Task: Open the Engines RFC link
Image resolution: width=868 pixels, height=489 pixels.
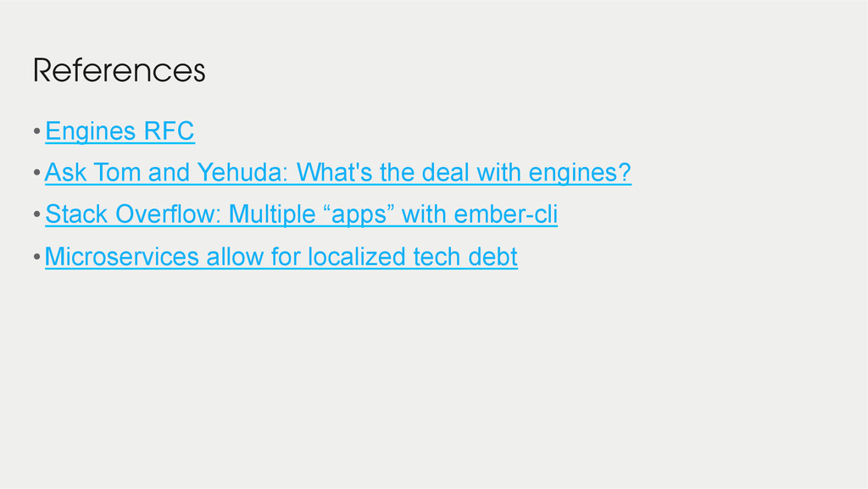Action: 120,131
